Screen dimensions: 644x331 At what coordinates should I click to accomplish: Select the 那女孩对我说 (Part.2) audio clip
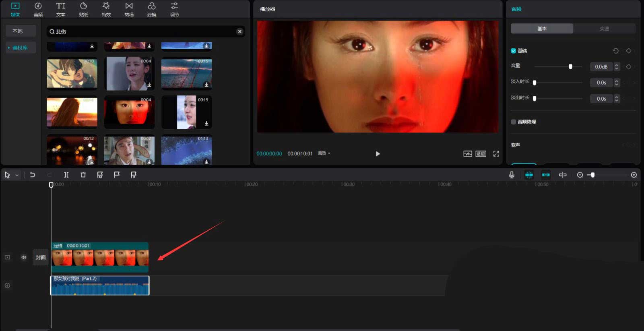[x=100, y=285]
